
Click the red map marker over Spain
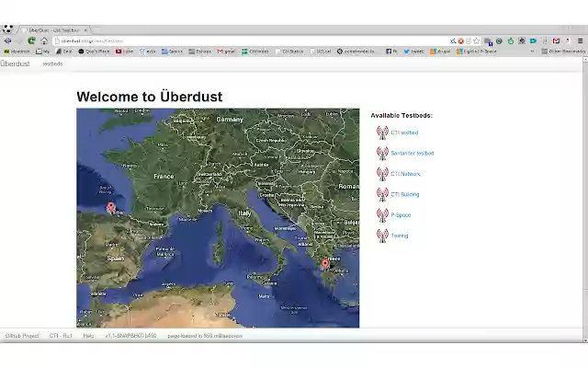click(x=111, y=209)
